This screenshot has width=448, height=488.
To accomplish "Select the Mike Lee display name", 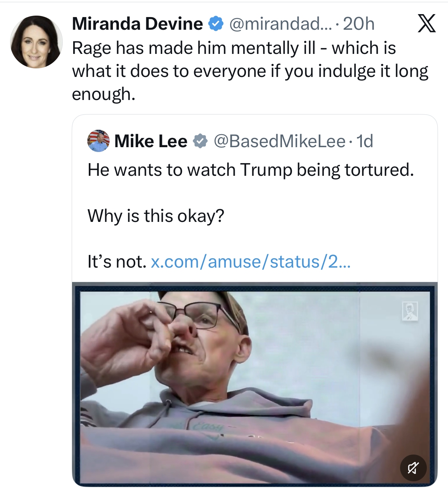I will click(151, 141).
